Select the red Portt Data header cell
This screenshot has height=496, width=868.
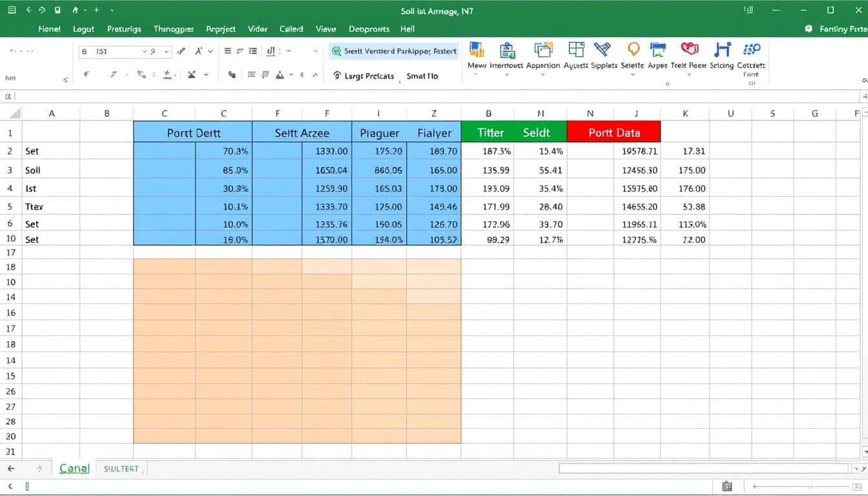(x=614, y=132)
